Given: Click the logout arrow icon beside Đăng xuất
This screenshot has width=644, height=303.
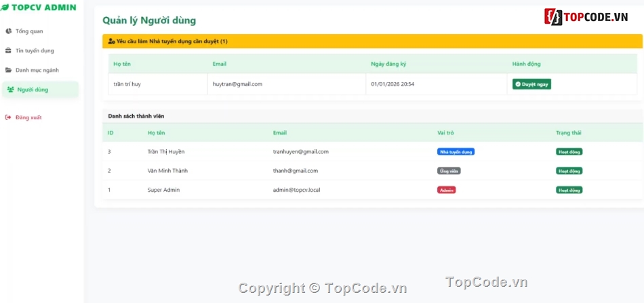Looking at the screenshot, I should (8, 117).
